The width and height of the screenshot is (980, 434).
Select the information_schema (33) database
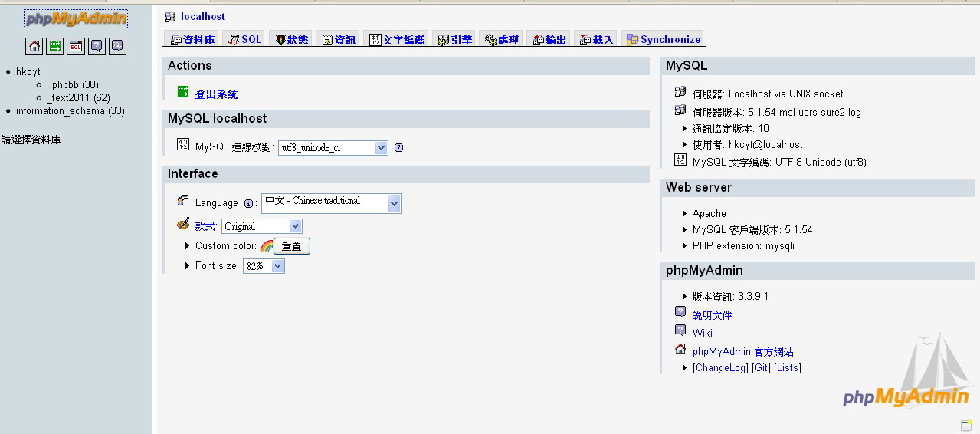(70, 111)
